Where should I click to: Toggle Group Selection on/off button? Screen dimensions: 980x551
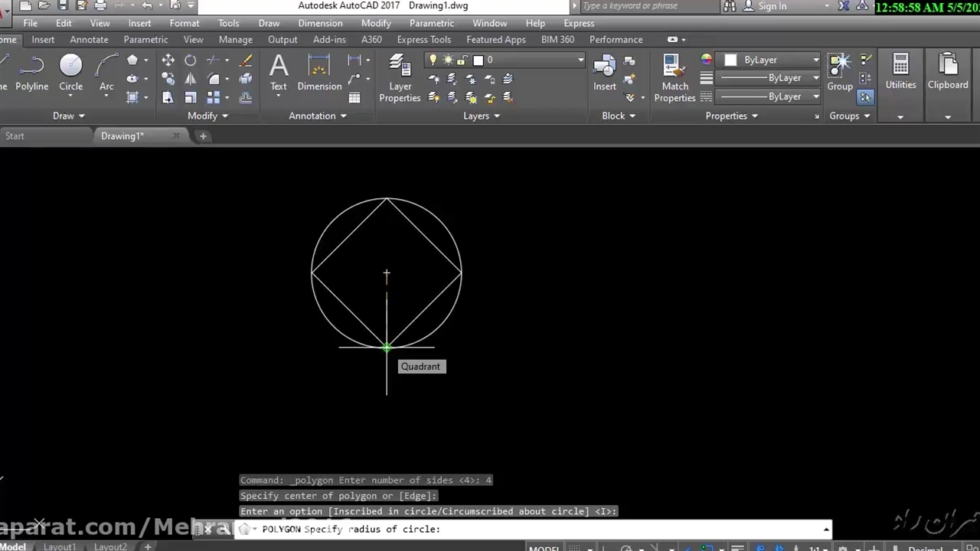click(865, 97)
